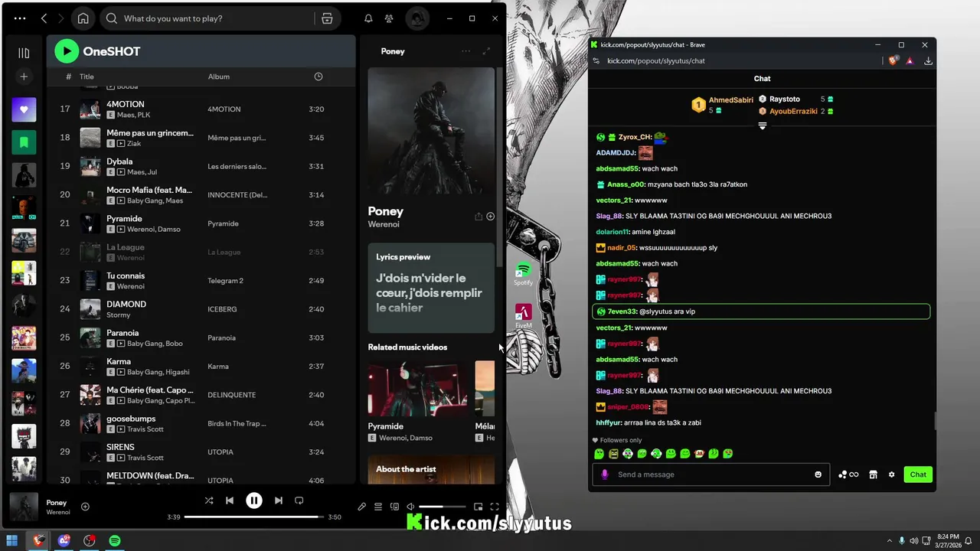Open Kick chat emoji picker icon
Screen dimensions: 980x551
point(818,474)
